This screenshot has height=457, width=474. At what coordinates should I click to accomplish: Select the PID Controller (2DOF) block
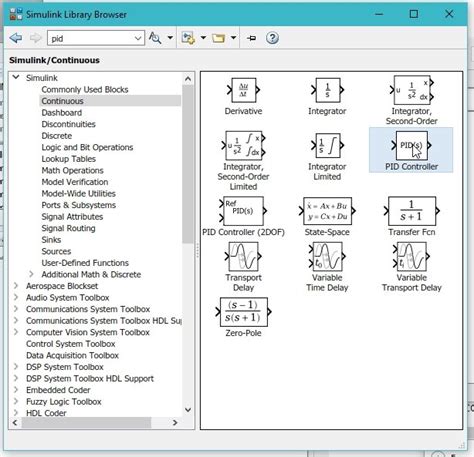coord(243,211)
